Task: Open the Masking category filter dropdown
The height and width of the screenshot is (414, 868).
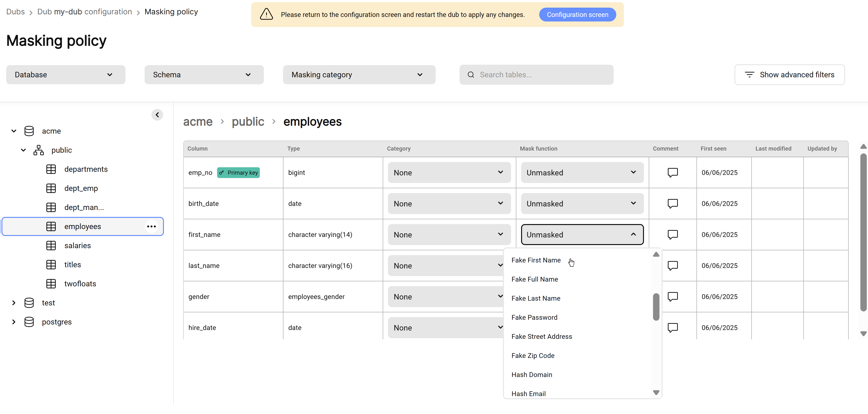Action: click(x=359, y=75)
